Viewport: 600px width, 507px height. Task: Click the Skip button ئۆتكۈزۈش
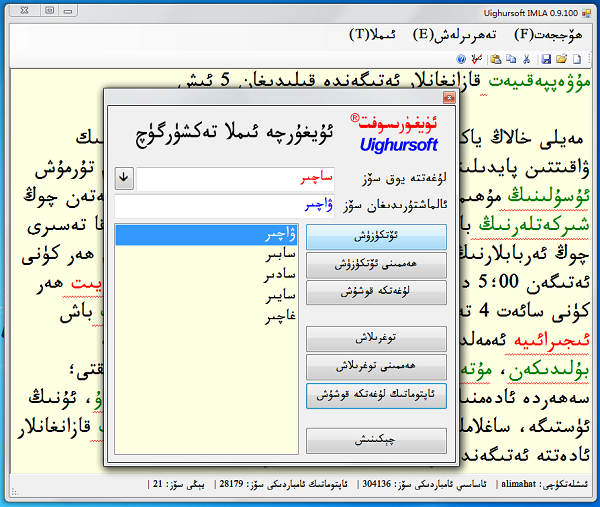(376, 237)
